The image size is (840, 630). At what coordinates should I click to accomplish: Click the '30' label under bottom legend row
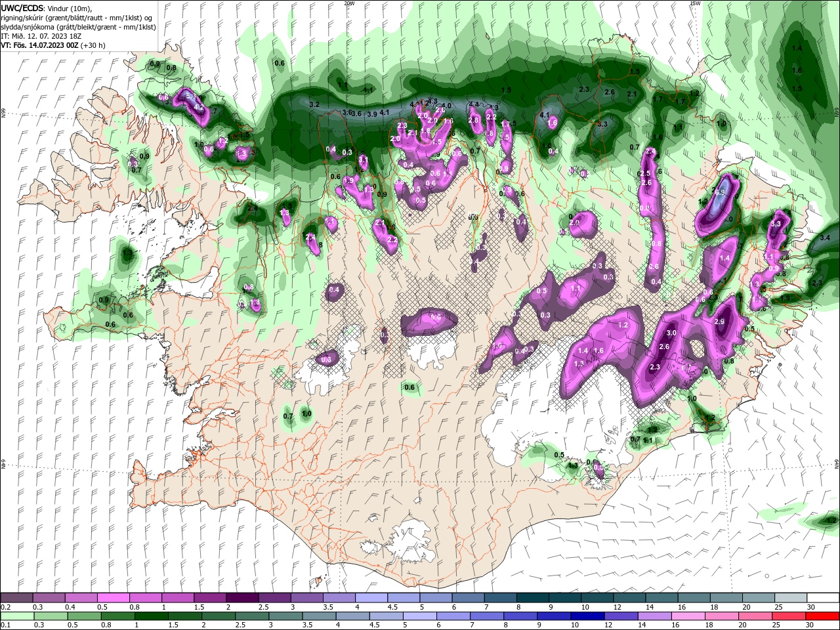810,625
